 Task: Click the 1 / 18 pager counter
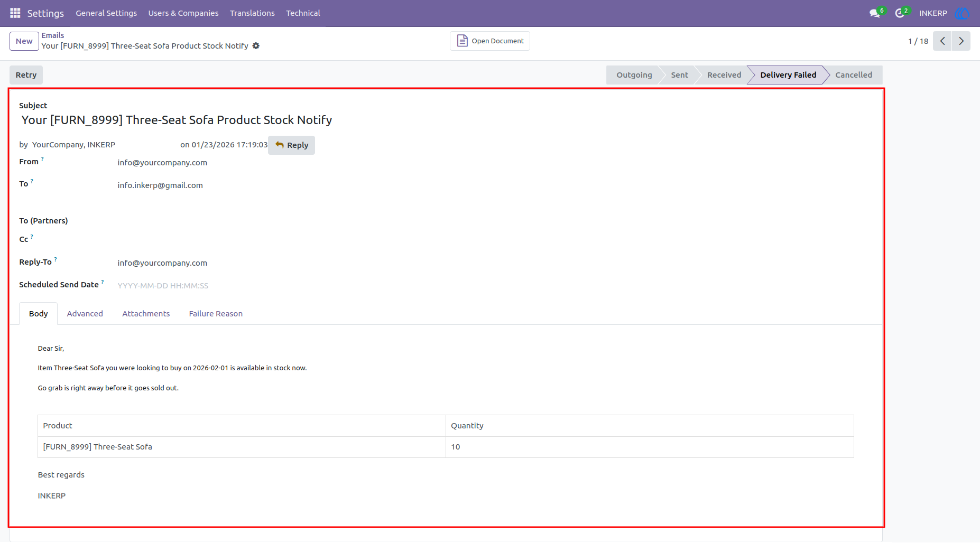(918, 41)
